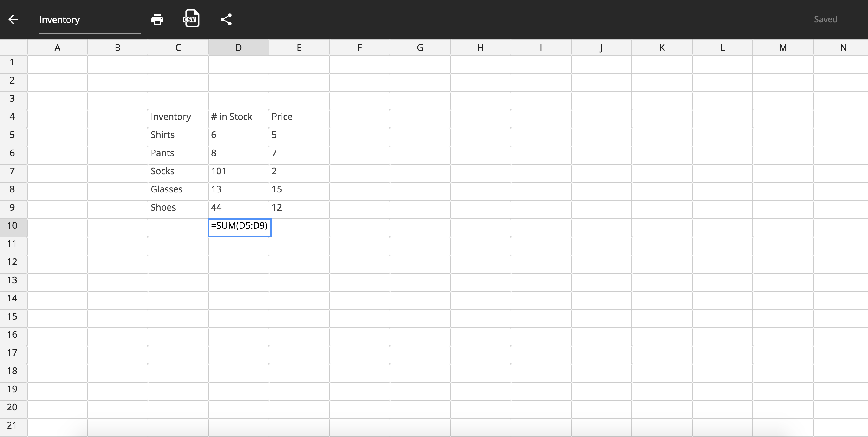The height and width of the screenshot is (437, 868).
Task: Click the Socks price value 2
Action: coord(299,173)
